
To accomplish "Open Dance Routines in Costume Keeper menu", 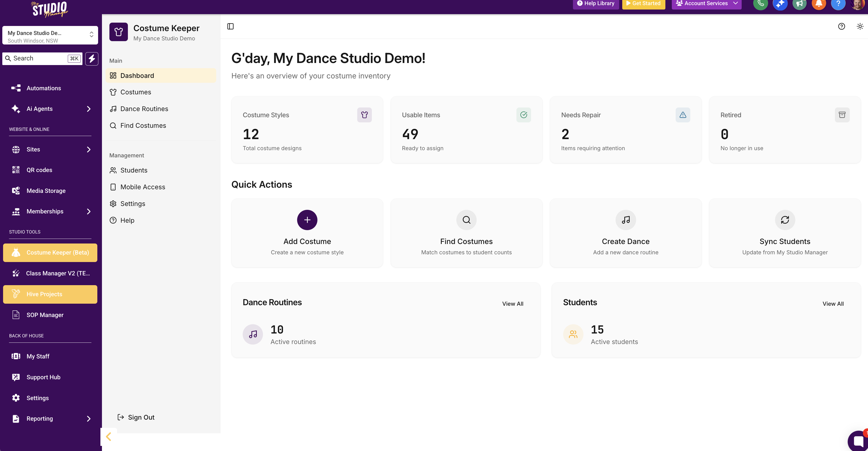I will coord(144,109).
